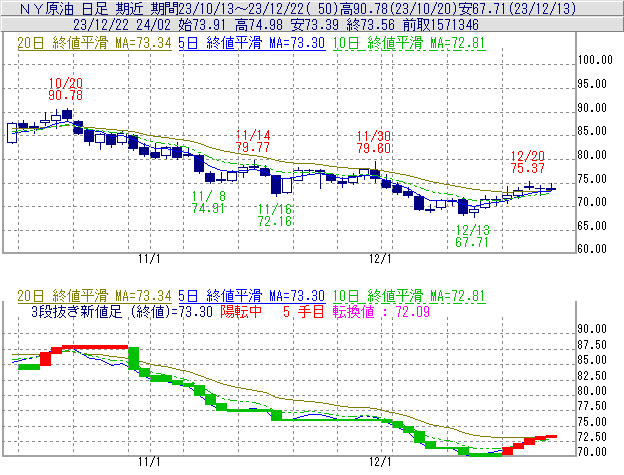Click the 5日 終値平滑 MA=73.30 link in upper chart
The width and height of the screenshot is (624, 475).
coord(252,43)
